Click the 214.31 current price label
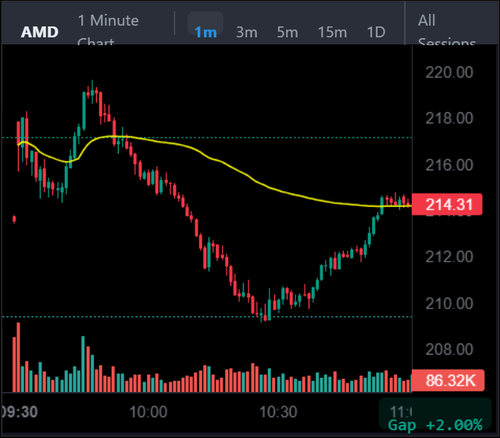The image size is (500, 438). click(x=447, y=204)
